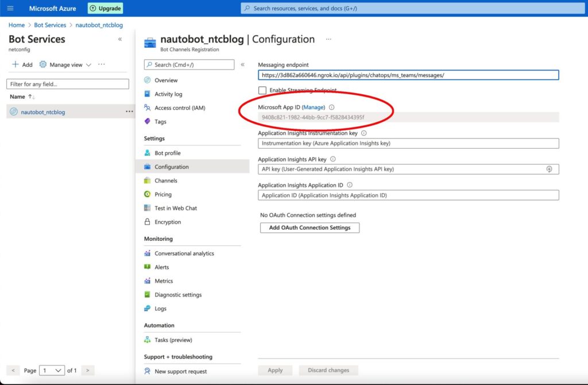The height and width of the screenshot is (385, 588).
Task: Go to previous page of results
Action: point(13,371)
